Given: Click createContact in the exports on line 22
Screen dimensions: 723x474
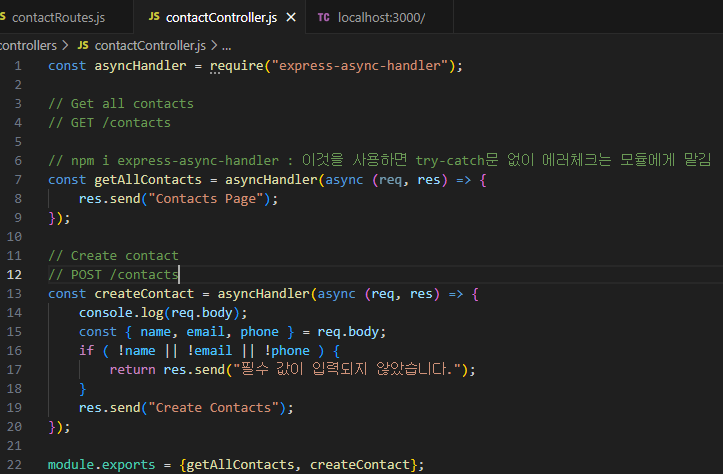Looking at the screenshot, I should pos(360,465).
